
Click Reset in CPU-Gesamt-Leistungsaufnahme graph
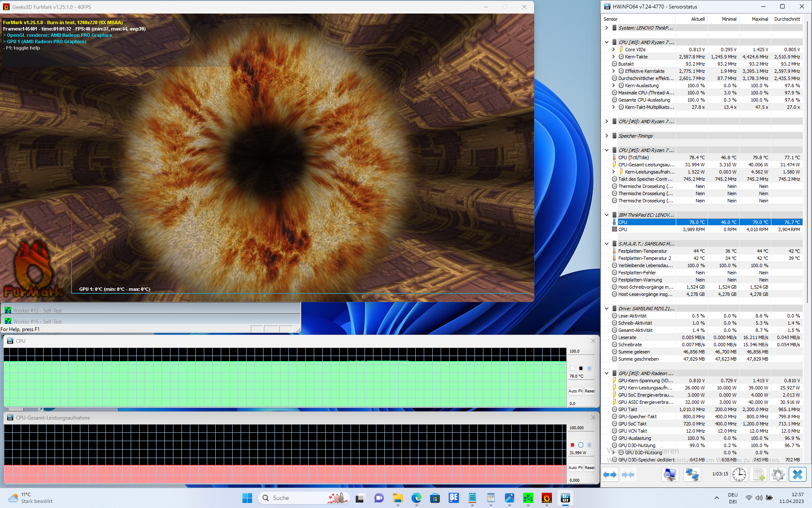[590, 468]
